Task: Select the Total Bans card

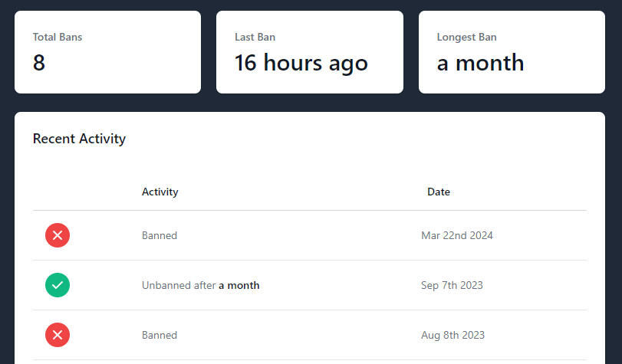Action: pyautogui.click(x=107, y=52)
